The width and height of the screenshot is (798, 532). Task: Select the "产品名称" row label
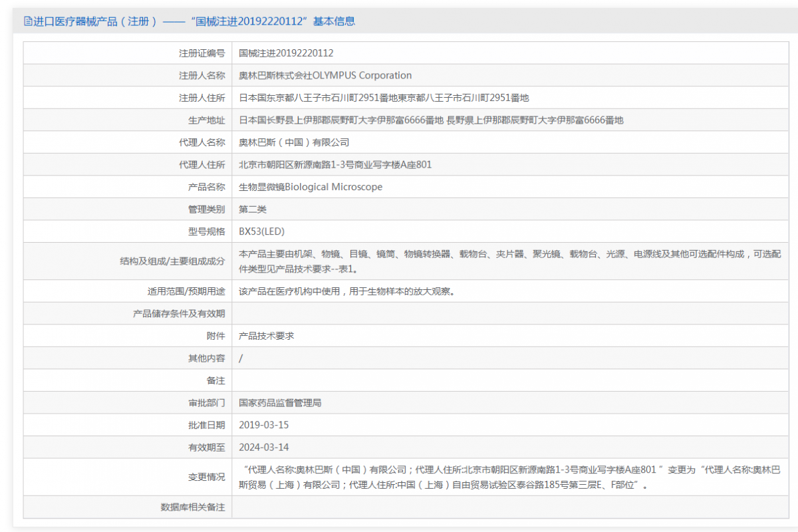pos(207,187)
